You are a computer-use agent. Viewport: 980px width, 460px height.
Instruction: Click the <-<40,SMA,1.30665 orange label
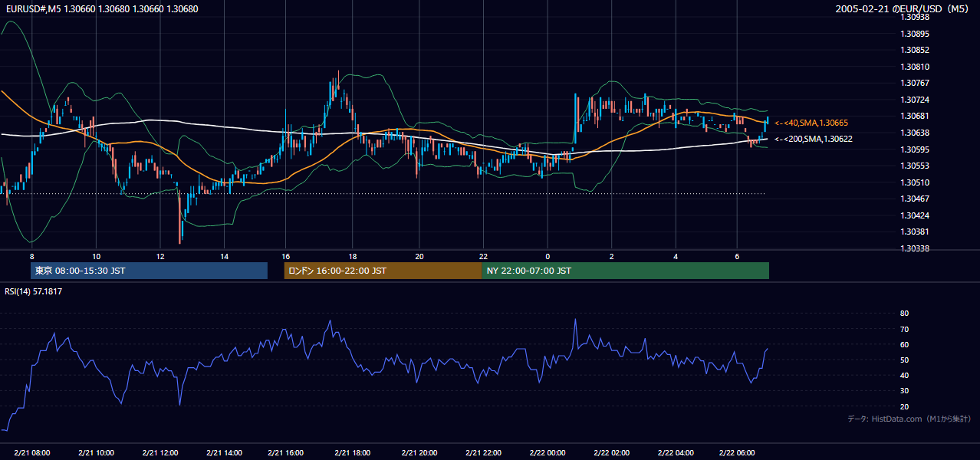click(x=811, y=123)
